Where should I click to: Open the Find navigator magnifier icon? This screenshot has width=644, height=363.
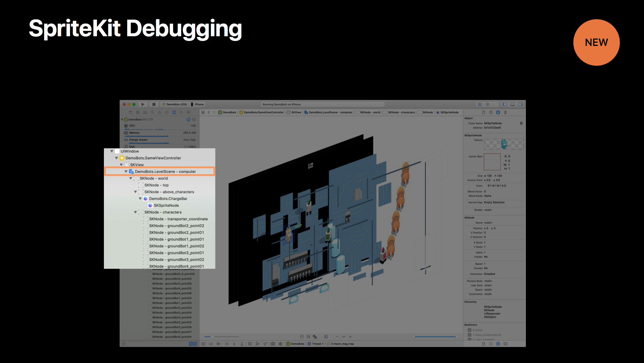pos(152,112)
